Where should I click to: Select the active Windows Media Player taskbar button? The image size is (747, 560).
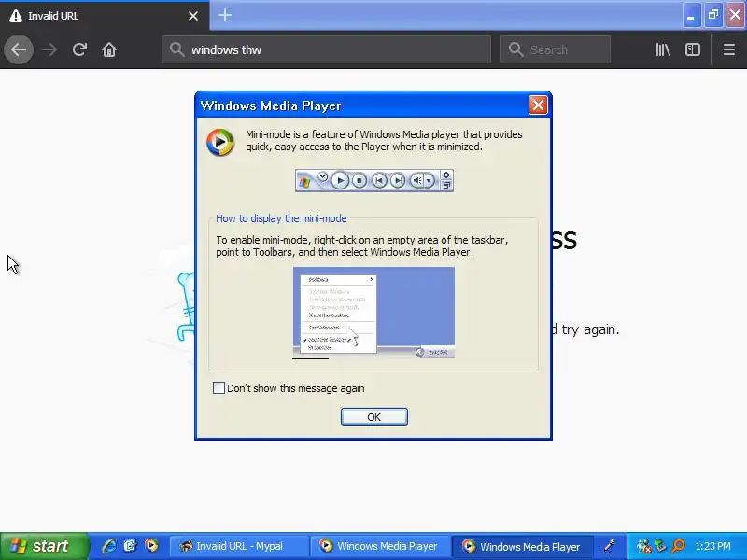click(522, 546)
